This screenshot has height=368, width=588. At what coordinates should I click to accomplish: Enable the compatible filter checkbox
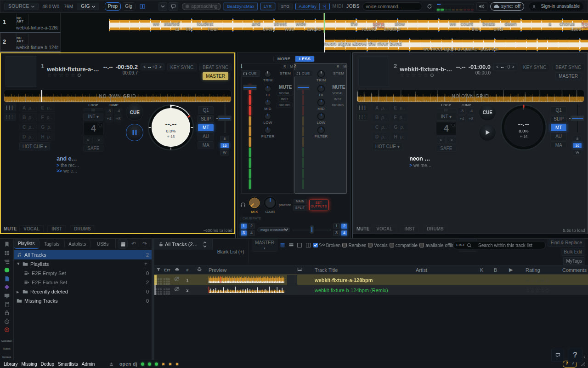pos(392,245)
